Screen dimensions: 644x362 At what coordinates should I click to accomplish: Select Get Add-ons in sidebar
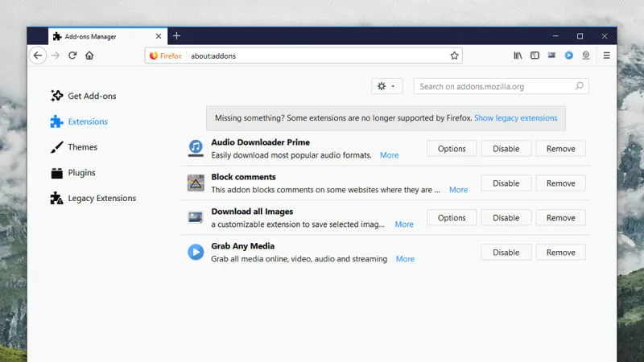tap(91, 96)
